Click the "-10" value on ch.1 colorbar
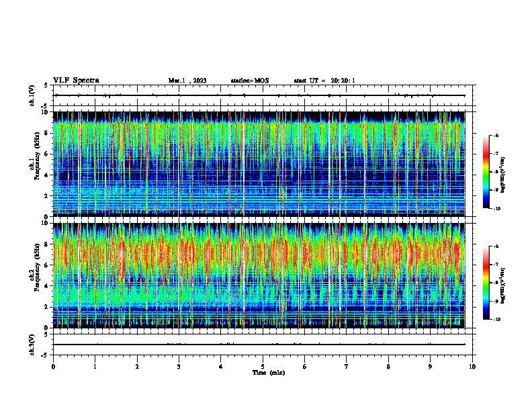This screenshot has width=532, height=411. (x=497, y=209)
